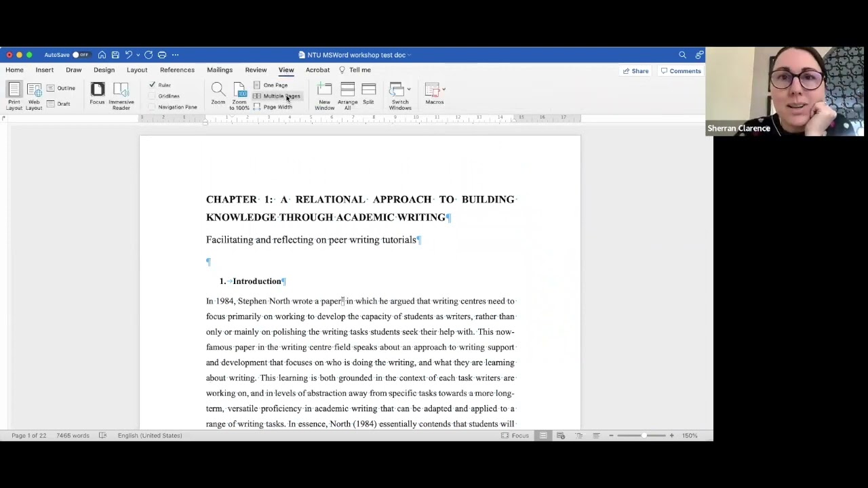Screen dimensions: 868x488
Task: Search the document via magnifier icon
Action: tap(682, 55)
